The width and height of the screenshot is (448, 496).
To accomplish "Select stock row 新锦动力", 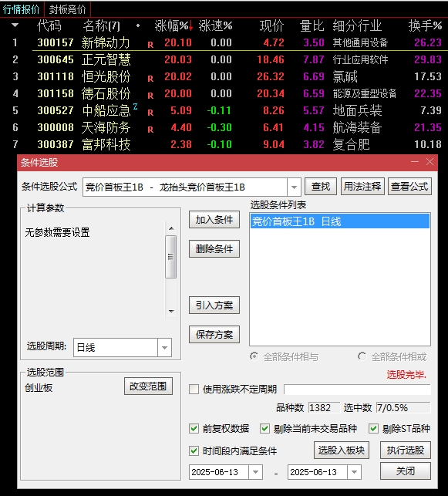I will point(224,42).
